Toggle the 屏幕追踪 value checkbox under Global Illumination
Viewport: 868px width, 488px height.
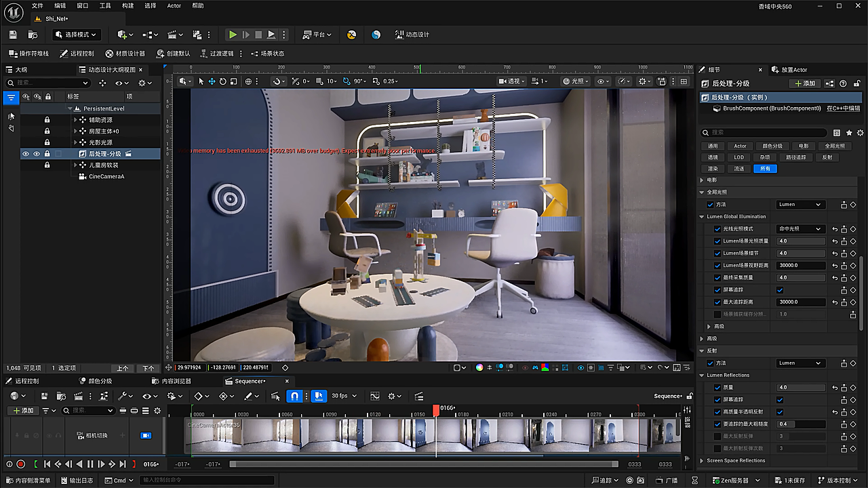[780, 290]
